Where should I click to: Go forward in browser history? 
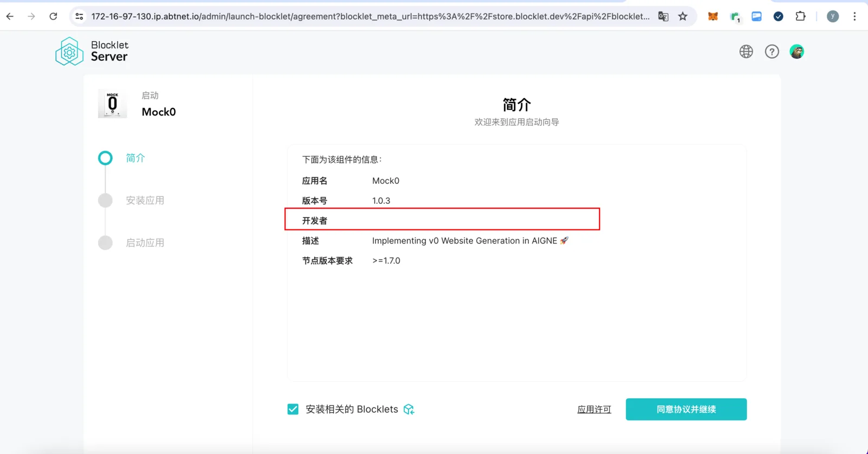(31, 16)
